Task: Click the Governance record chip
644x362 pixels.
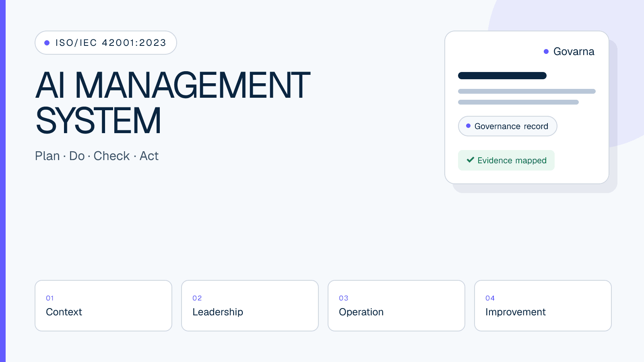Action: 508,126
